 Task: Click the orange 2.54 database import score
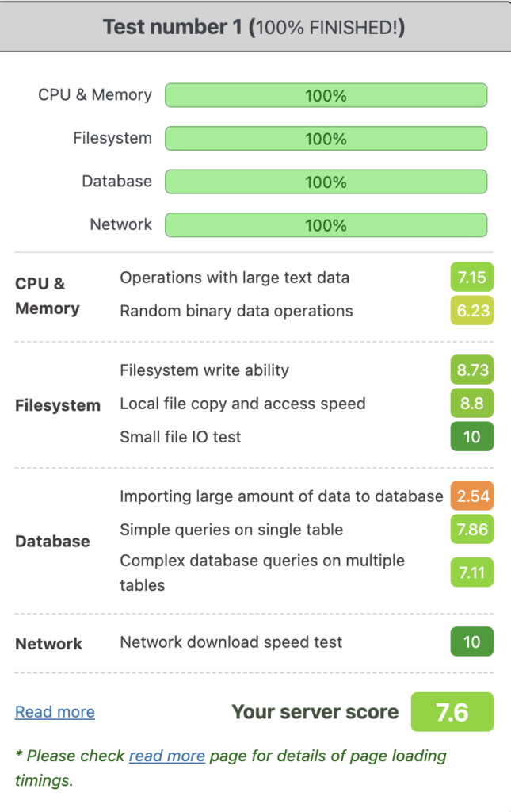(471, 497)
